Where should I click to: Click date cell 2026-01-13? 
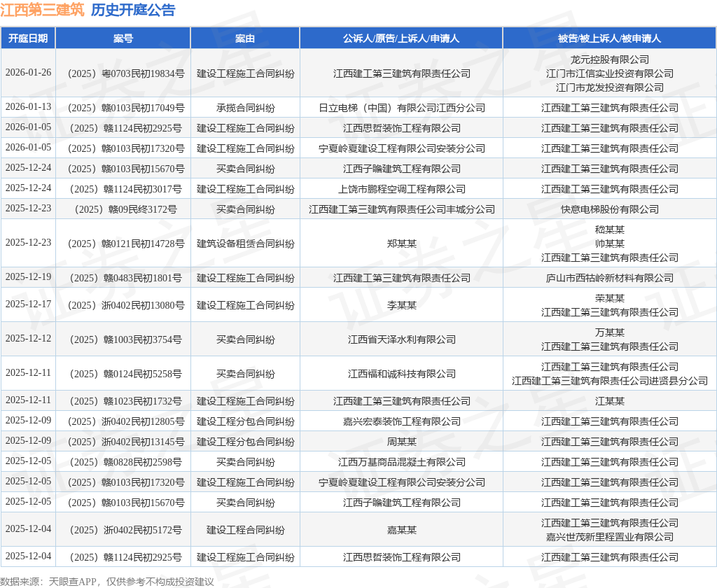click(28, 107)
